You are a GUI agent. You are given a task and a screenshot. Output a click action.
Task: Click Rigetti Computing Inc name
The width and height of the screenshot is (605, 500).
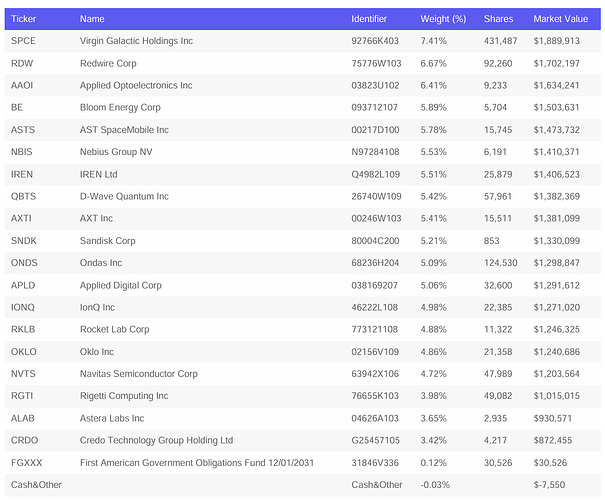pyautogui.click(x=124, y=396)
